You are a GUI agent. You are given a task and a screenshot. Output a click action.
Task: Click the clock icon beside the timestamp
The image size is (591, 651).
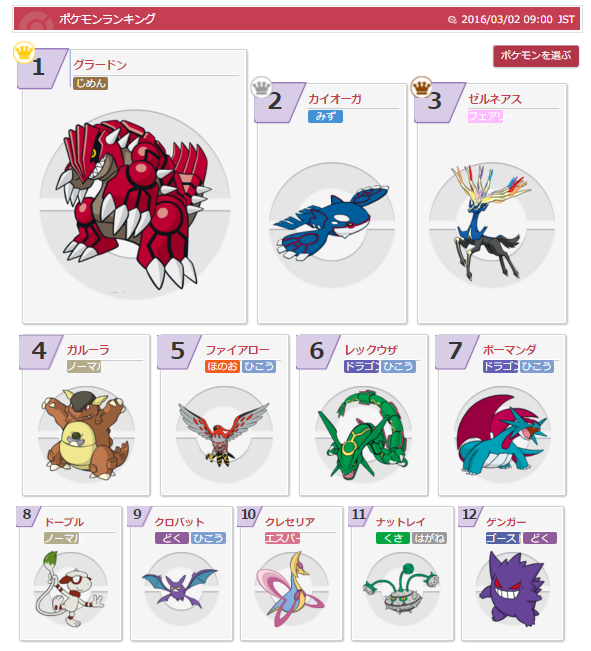click(452, 20)
